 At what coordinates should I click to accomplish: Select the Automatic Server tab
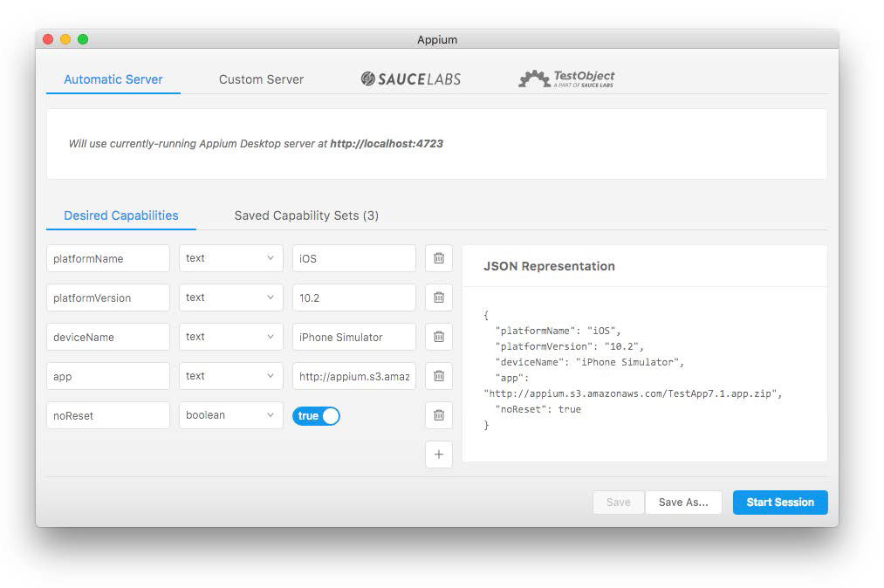pos(113,79)
